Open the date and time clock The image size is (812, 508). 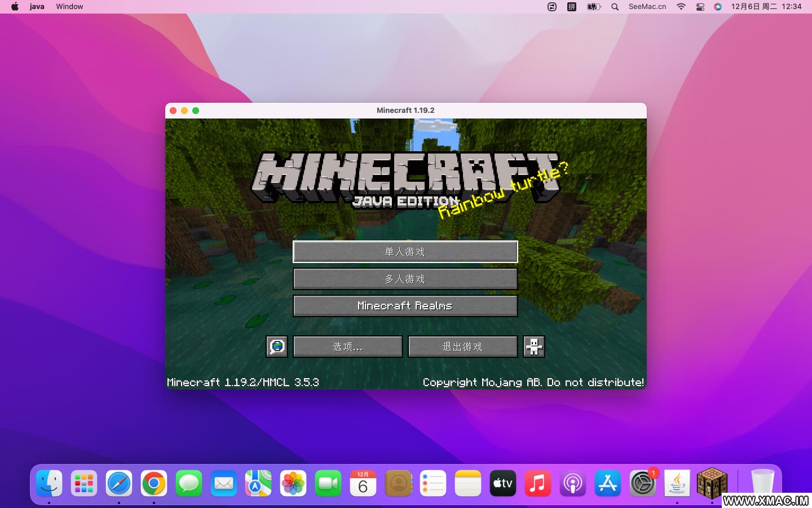(766, 7)
